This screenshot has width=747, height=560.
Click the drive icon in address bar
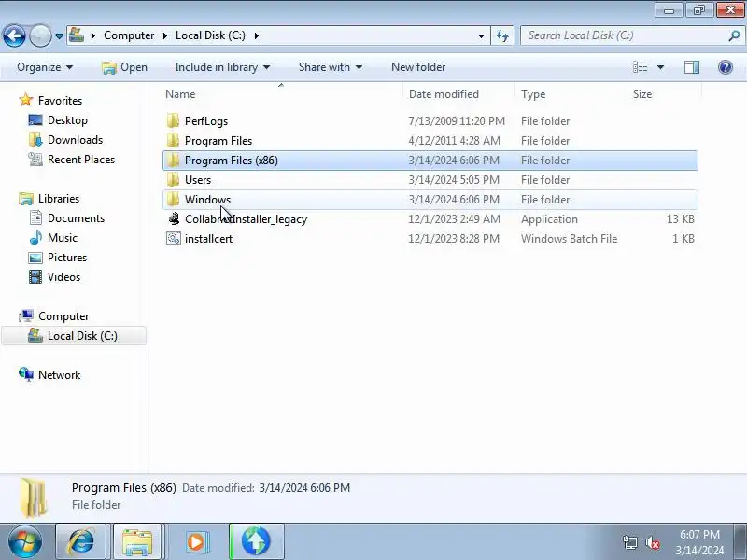77,35
